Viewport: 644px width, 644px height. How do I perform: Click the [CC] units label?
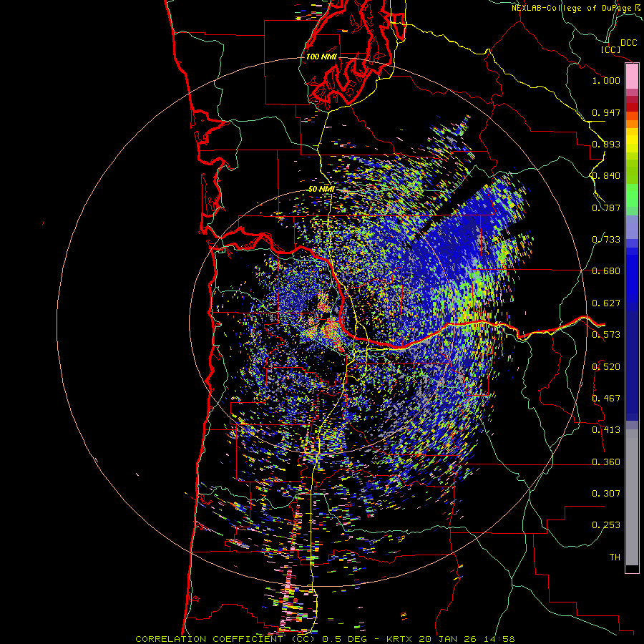click(611, 49)
